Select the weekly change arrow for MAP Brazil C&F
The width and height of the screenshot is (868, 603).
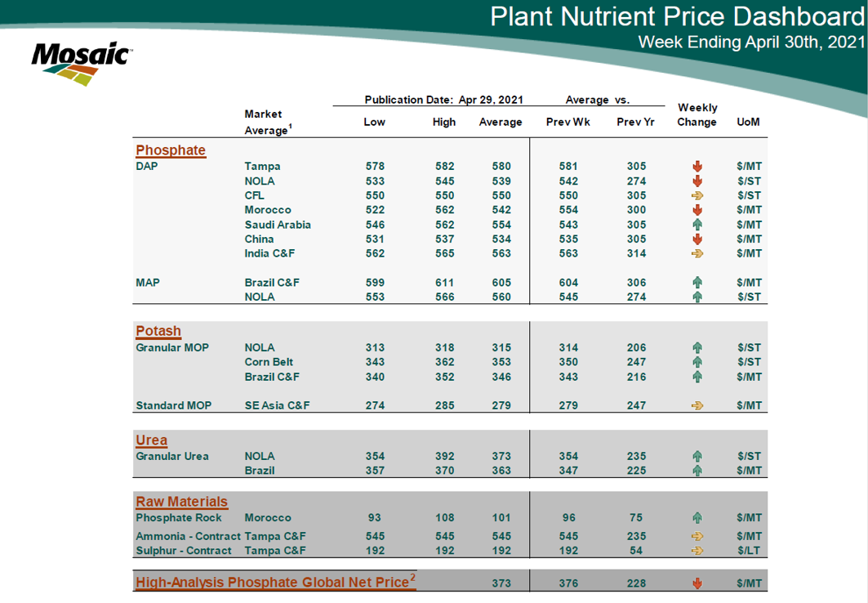[697, 283]
